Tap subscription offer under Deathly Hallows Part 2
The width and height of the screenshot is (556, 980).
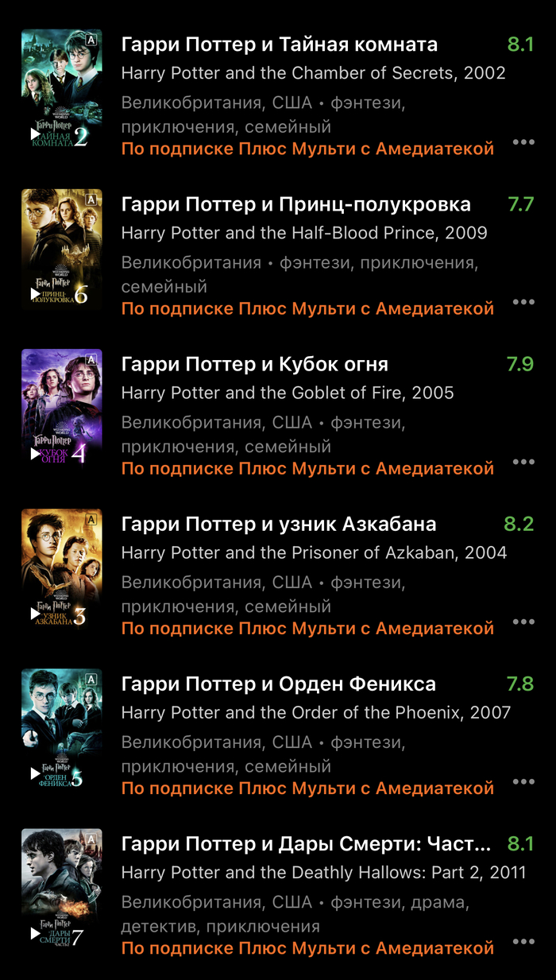click(x=308, y=948)
